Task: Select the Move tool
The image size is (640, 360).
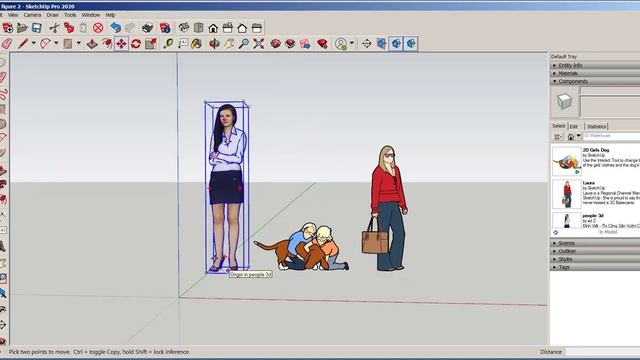Action: [x=121, y=44]
